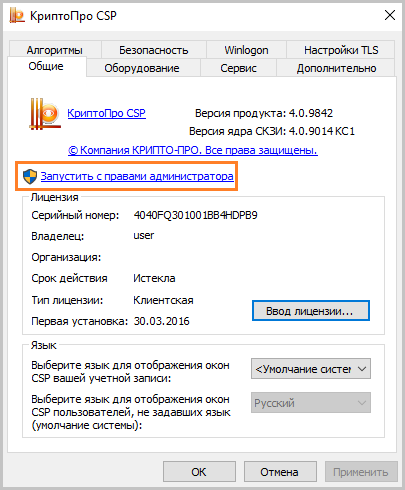This screenshot has height=490, width=405.
Task: Click the Отмена button
Action: (280, 472)
